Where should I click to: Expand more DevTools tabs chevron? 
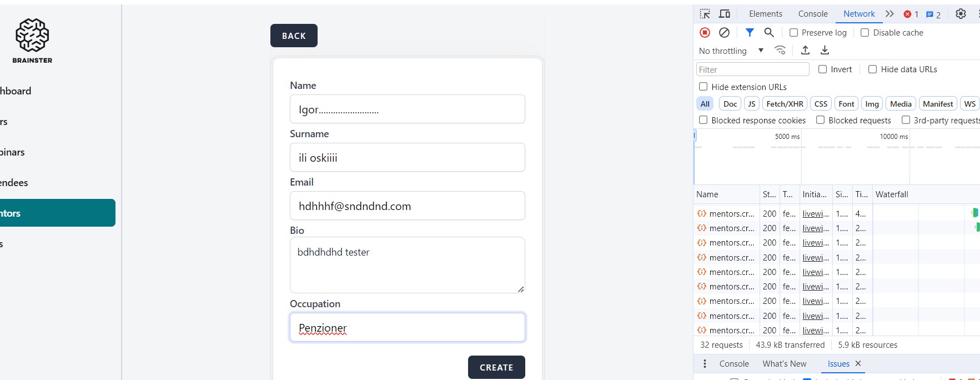click(889, 14)
